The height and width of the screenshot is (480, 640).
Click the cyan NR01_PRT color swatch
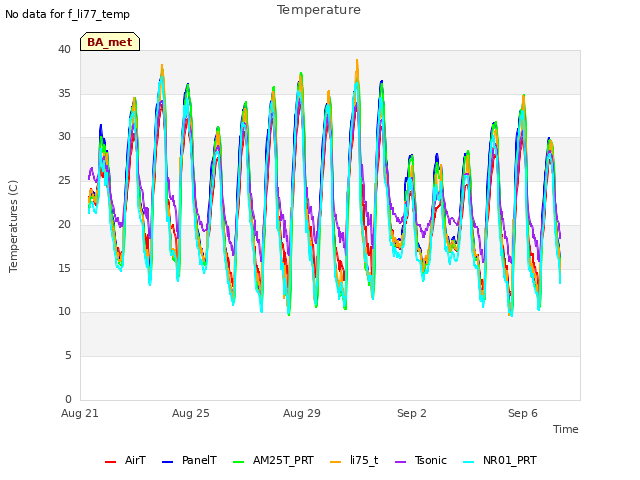click(x=469, y=462)
